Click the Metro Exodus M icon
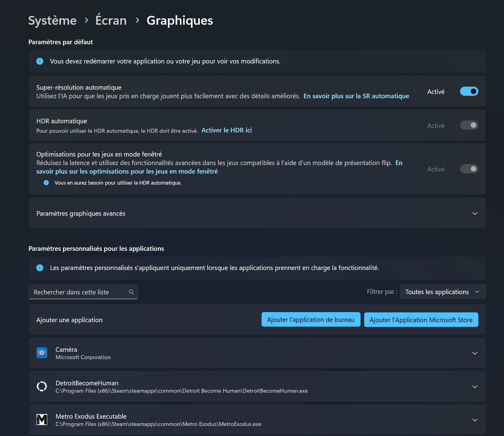Viewport: 504px width, 436px height. (42, 420)
